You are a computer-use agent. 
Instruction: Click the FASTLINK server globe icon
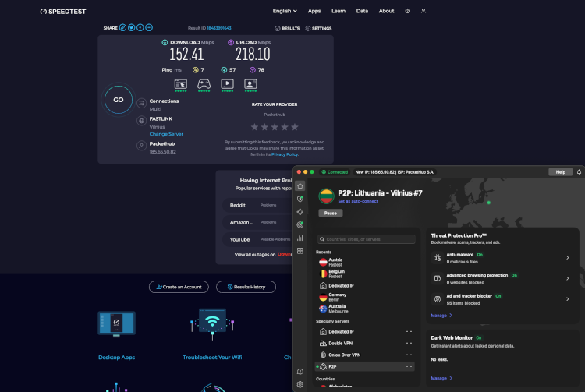tap(141, 121)
